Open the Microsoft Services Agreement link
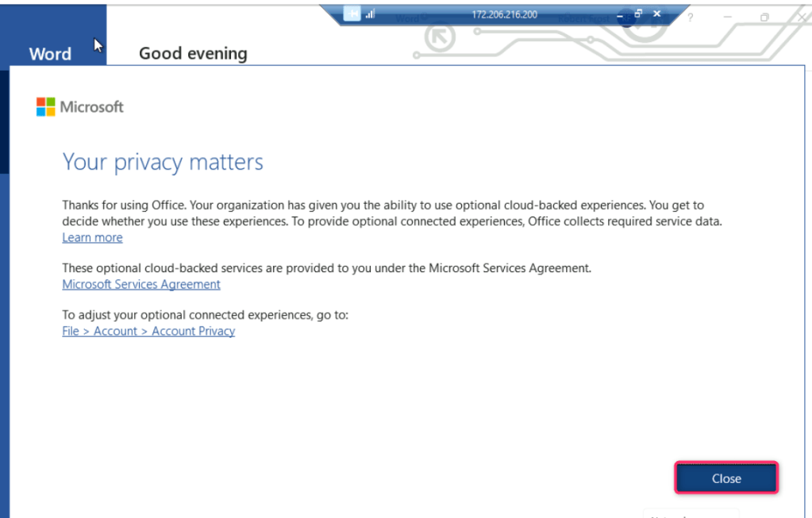This screenshot has width=812, height=518. point(141,285)
